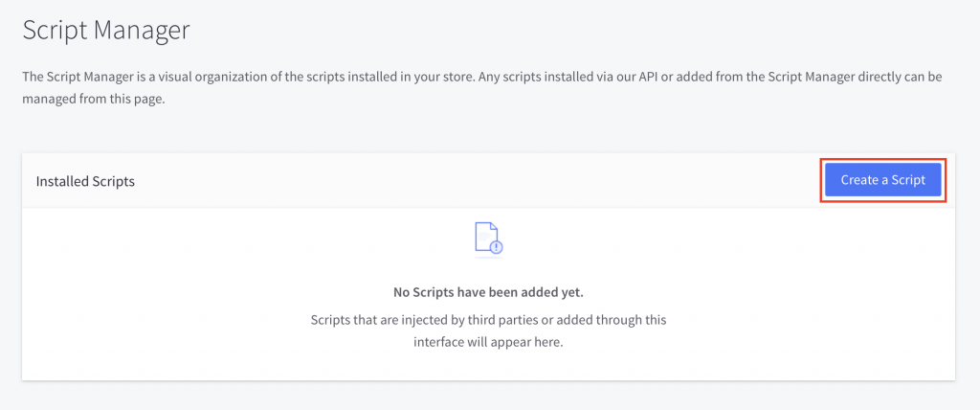This screenshot has height=410, width=980.
Task: Click empty space in Installed Scripts header bar
Action: pos(479,181)
